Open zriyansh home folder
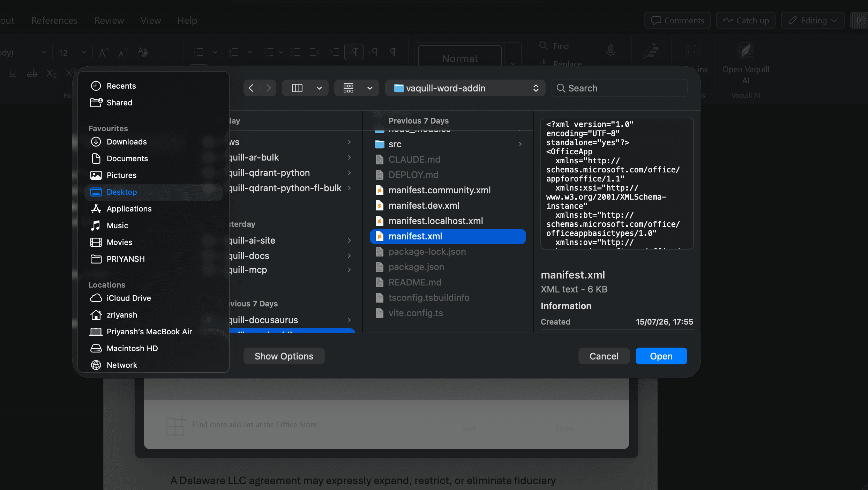The width and height of the screenshot is (868, 490). 154,315
